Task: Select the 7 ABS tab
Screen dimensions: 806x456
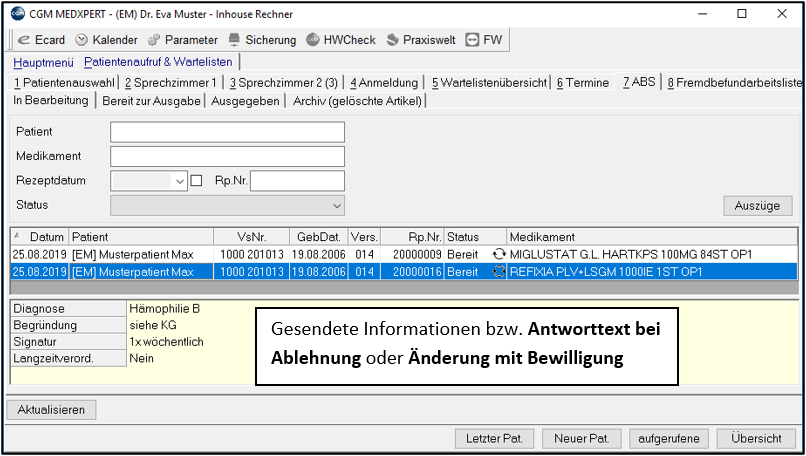Action: tap(639, 82)
